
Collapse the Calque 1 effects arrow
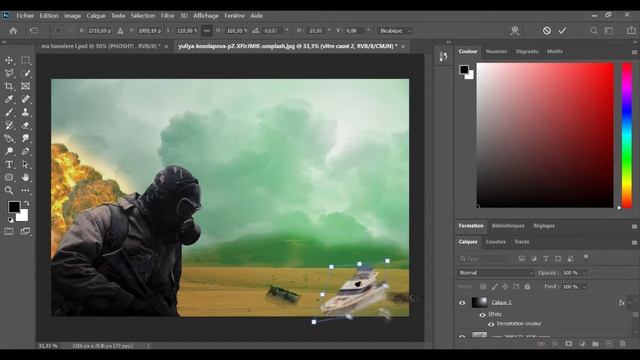tap(630, 302)
